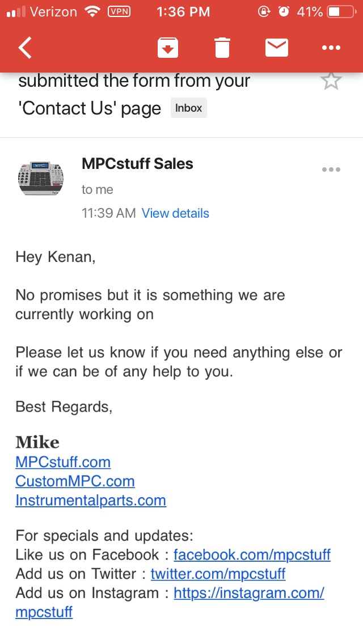Tap the battery indicator in status bar

[341, 12]
